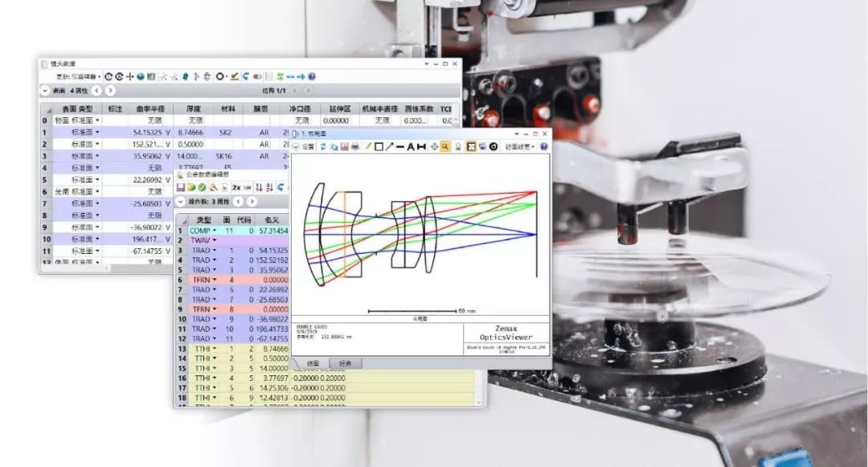Expand the 设置 settings chevron in layout window
868x467 pixels.
pyautogui.click(x=296, y=147)
